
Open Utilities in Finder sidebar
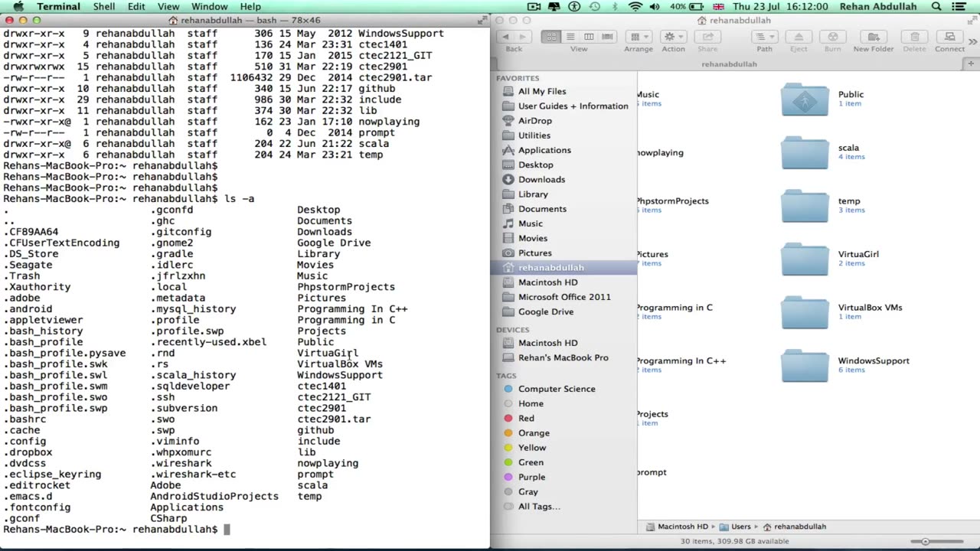pyautogui.click(x=534, y=135)
